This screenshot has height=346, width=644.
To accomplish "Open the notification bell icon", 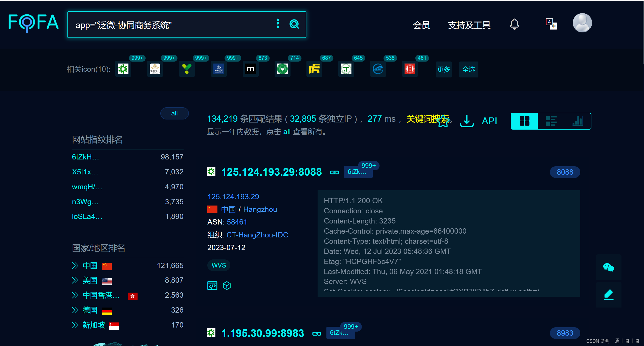I will [x=515, y=24].
